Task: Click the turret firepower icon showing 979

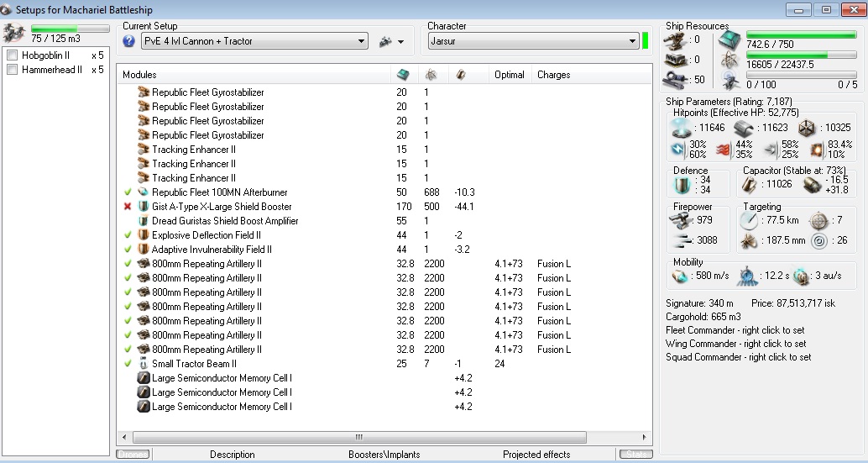Action: (x=682, y=220)
